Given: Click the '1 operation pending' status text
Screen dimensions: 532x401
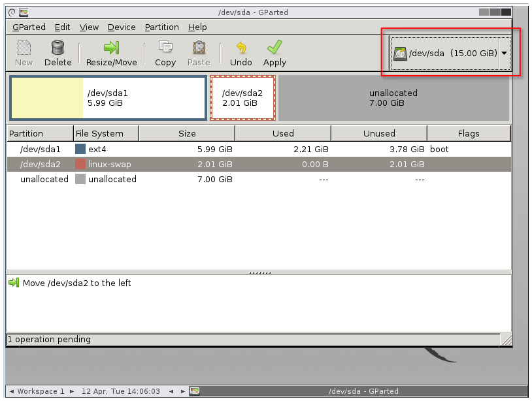Looking at the screenshot, I should 49,340.
